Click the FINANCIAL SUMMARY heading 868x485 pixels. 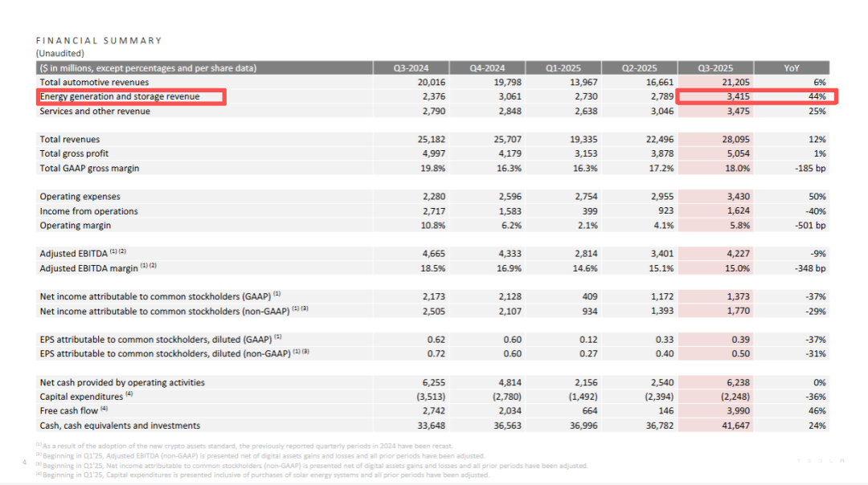99,40
